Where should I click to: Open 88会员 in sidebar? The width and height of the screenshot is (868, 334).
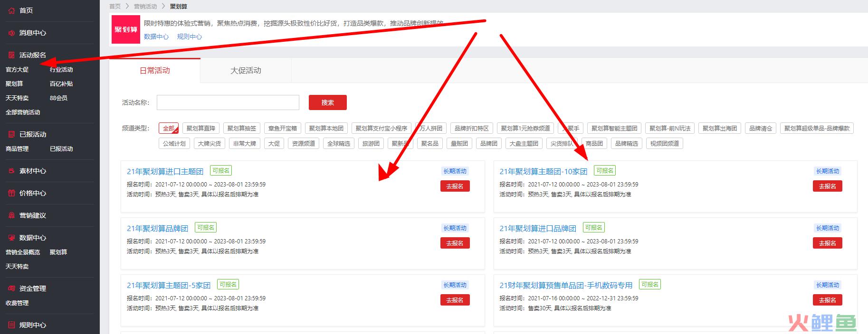tap(58, 98)
